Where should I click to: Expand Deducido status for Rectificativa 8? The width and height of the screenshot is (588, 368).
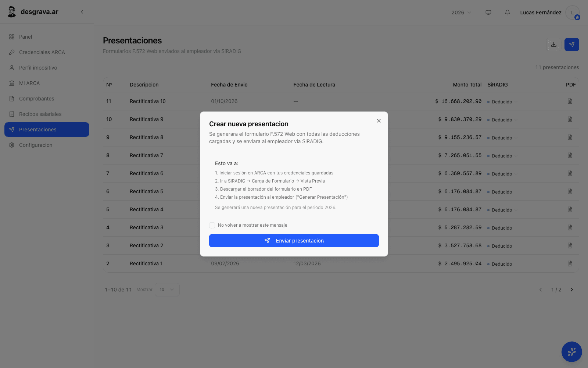[x=502, y=138]
